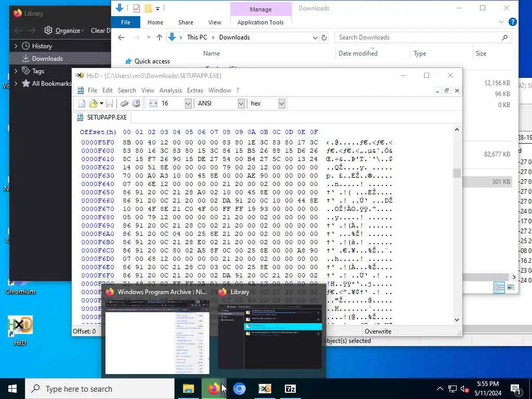This screenshot has height=399, width=532.
Task: Open Customize Quick Access Toolbar dropdown
Action: point(157,8)
